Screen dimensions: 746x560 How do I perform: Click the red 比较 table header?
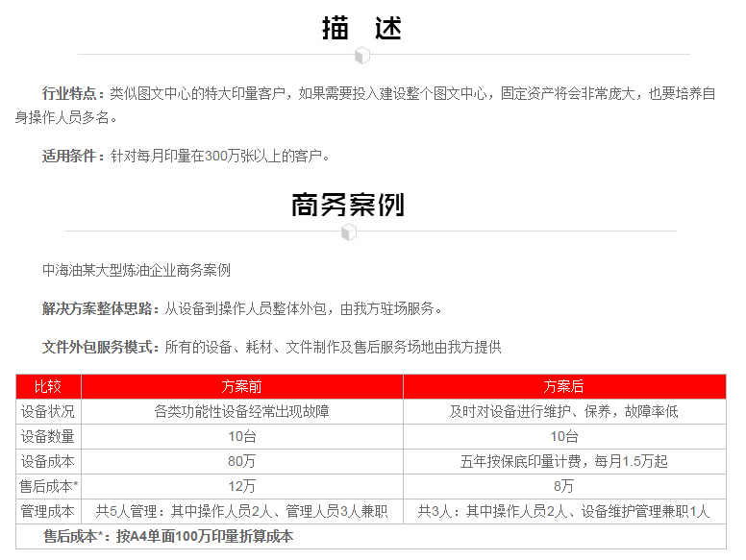[48, 386]
